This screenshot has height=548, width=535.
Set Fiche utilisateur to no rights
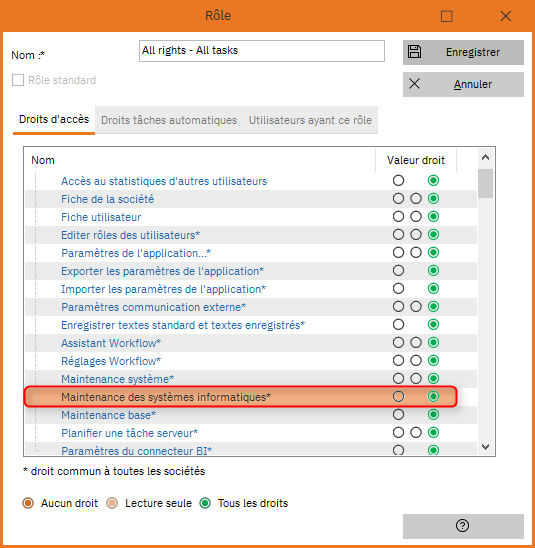tap(398, 217)
